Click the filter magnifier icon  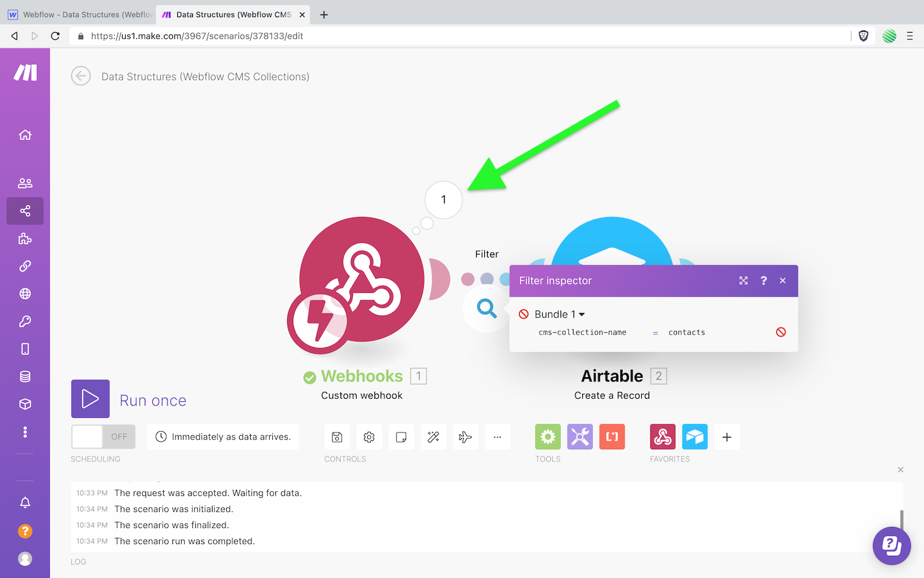tap(487, 308)
